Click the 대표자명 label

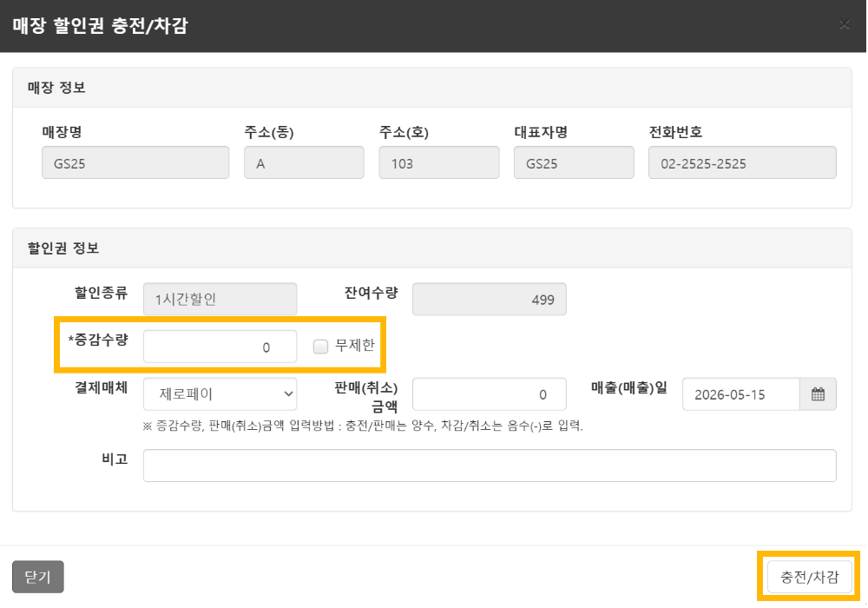[541, 132]
